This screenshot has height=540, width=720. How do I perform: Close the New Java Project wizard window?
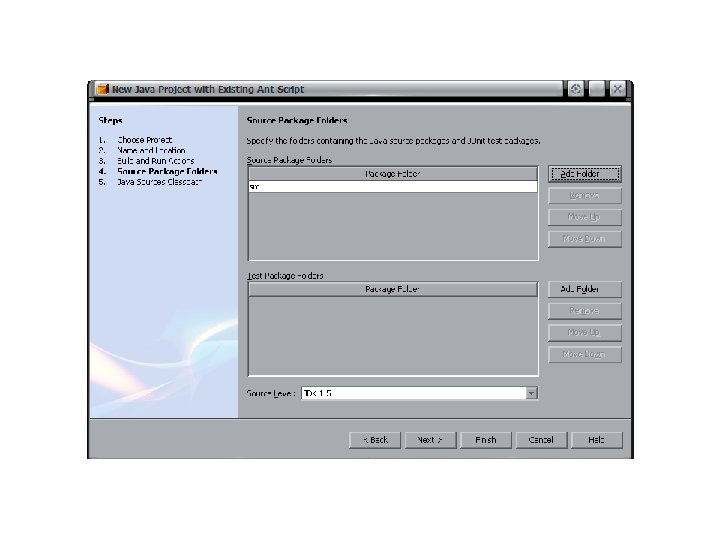618,89
